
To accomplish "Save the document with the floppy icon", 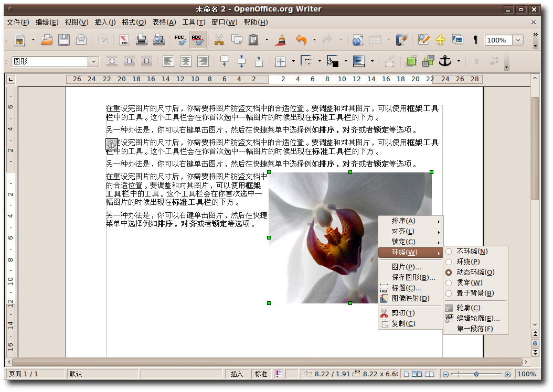I will point(64,40).
